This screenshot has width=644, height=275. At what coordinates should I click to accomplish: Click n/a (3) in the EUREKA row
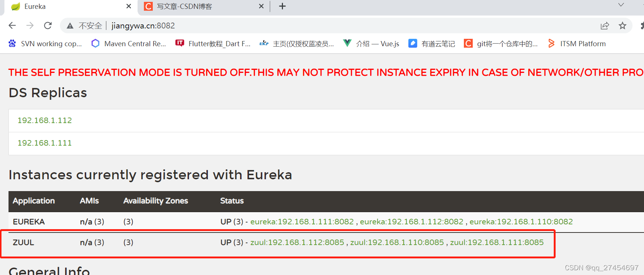pos(92,221)
